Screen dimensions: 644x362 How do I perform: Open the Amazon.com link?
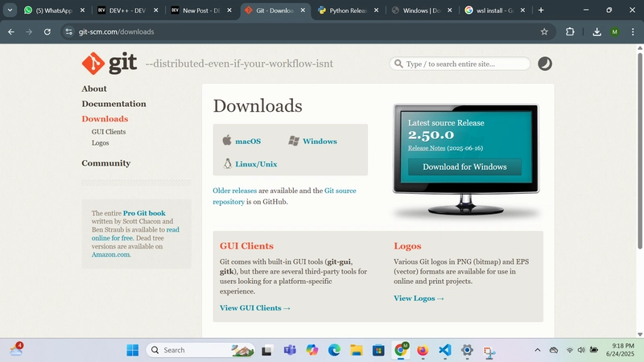coord(111,254)
